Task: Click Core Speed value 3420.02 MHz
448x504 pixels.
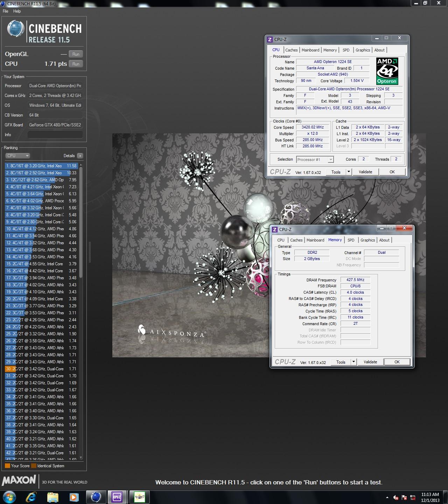Action: pos(313,127)
